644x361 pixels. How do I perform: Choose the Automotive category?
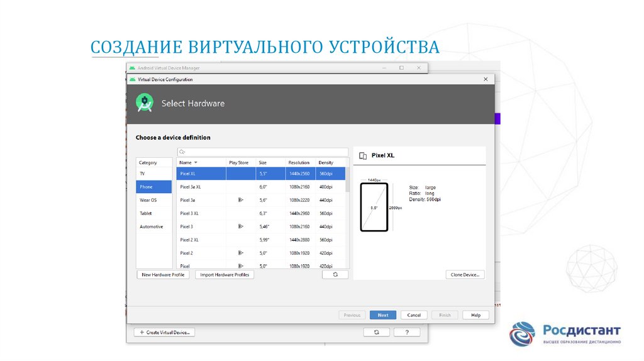click(151, 226)
